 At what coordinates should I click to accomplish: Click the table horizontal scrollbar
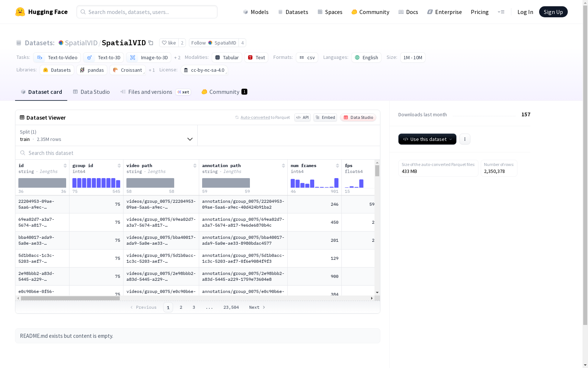[70, 298]
